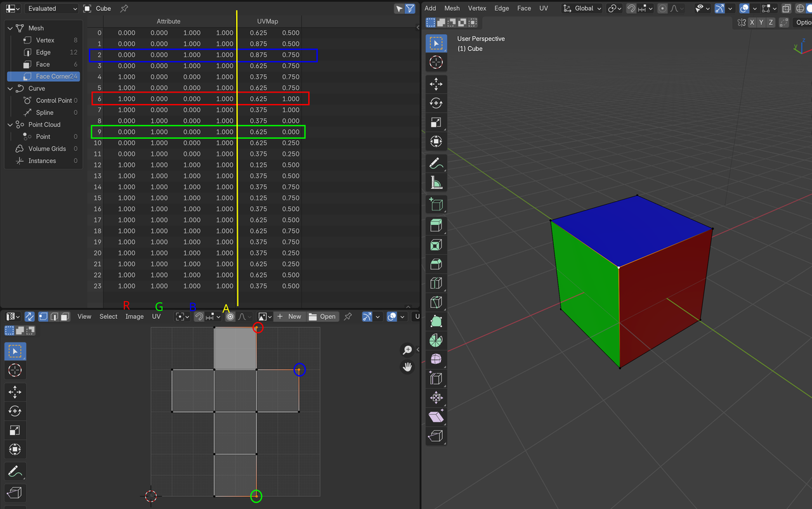Activate the Scale tool in 3D viewport
Screen dimensions: 812x509
click(x=436, y=122)
